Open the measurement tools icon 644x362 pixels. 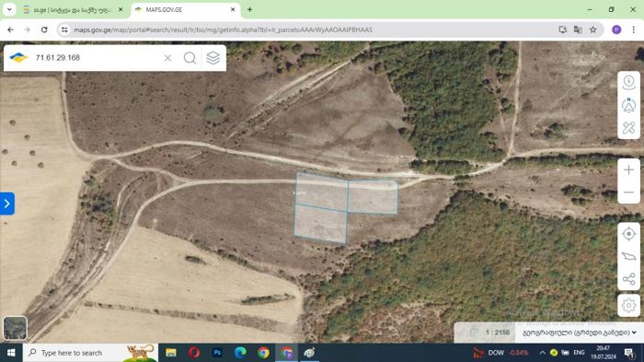coord(628,128)
